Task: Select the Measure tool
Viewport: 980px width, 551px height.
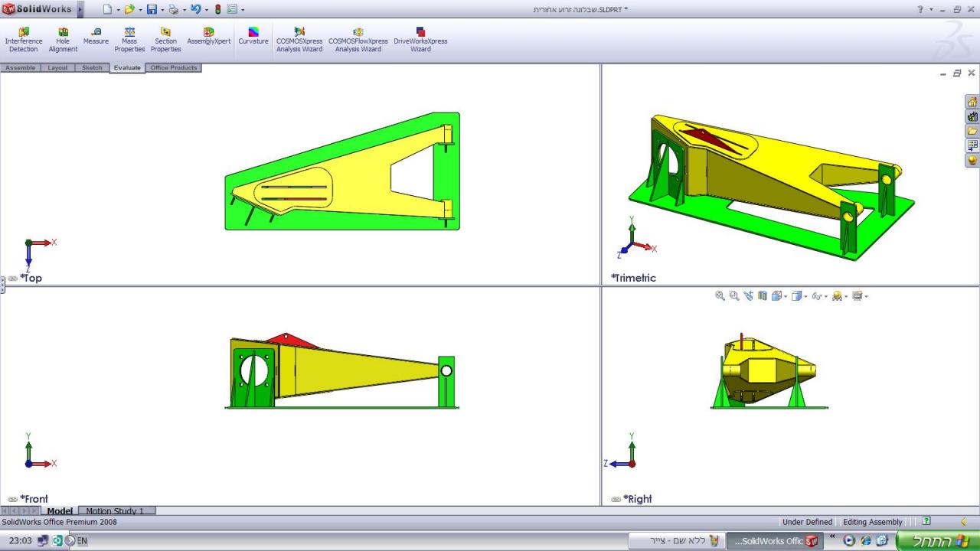Action: tap(96, 37)
